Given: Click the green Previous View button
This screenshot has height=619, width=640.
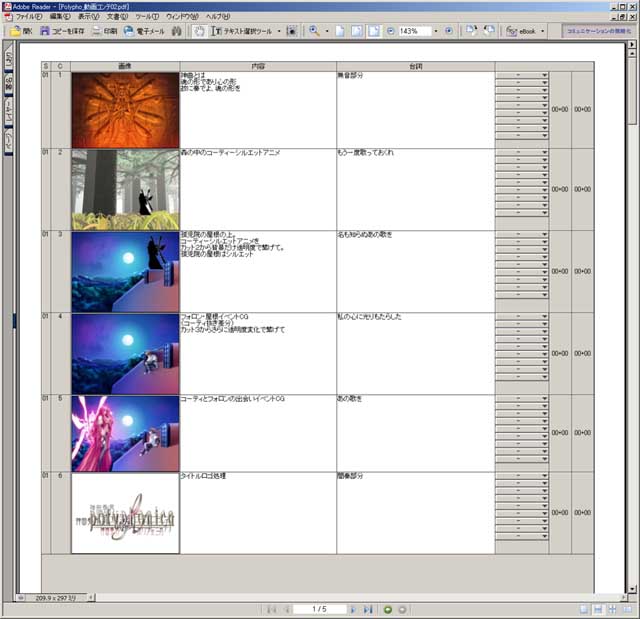Looking at the screenshot, I should [388, 610].
